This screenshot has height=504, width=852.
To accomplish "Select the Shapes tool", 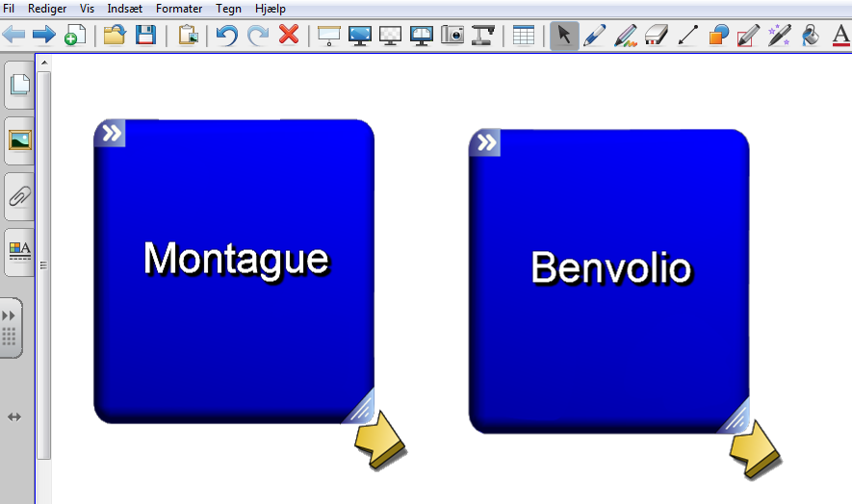I will 718,36.
